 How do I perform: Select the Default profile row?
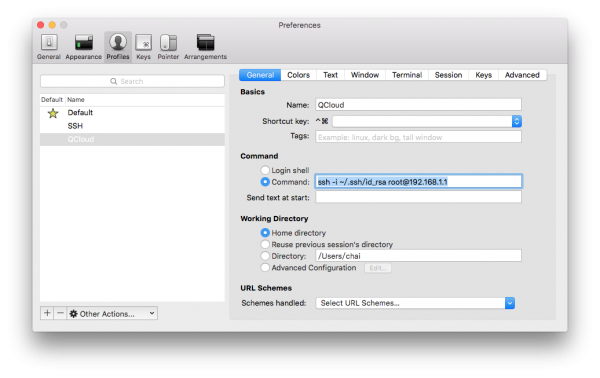pyautogui.click(x=132, y=112)
